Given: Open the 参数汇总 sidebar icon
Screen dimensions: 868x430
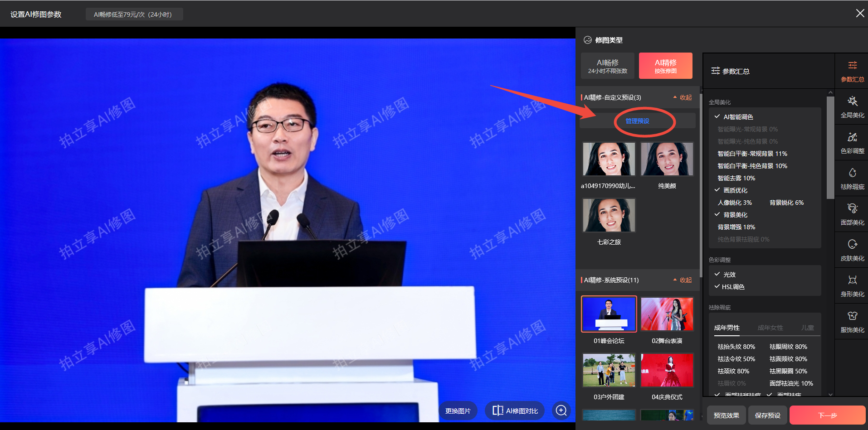Looking at the screenshot, I should pos(852,71).
